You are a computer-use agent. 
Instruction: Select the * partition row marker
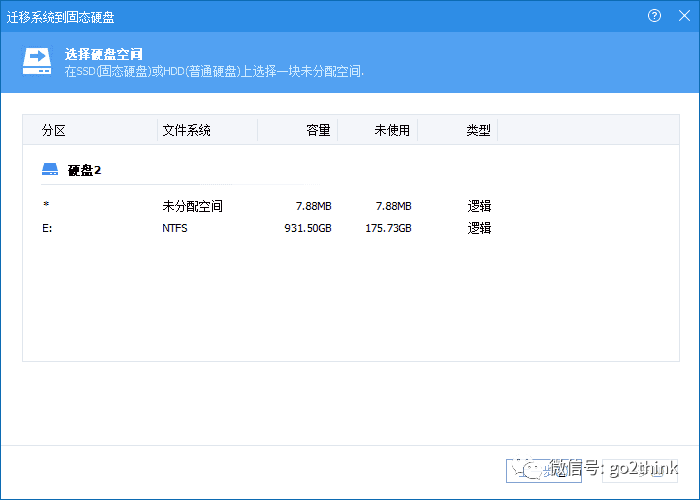tap(46, 205)
